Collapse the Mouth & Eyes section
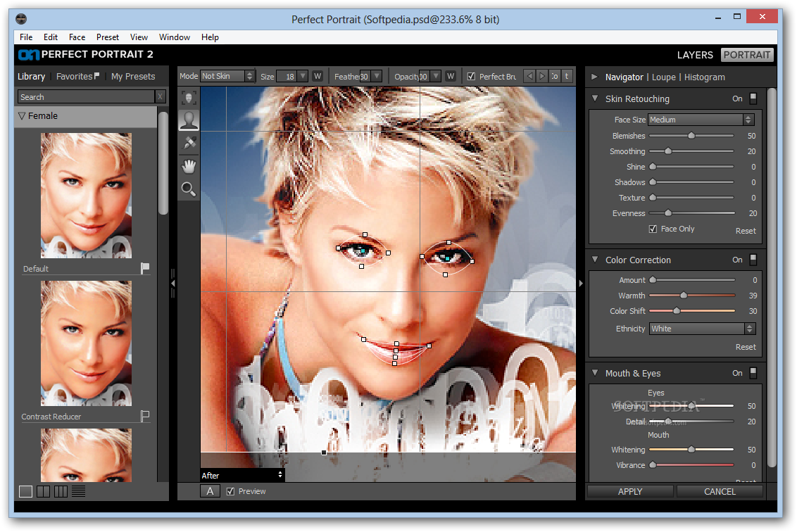This screenshot has height=532, width=797. (x=595, y=372)
